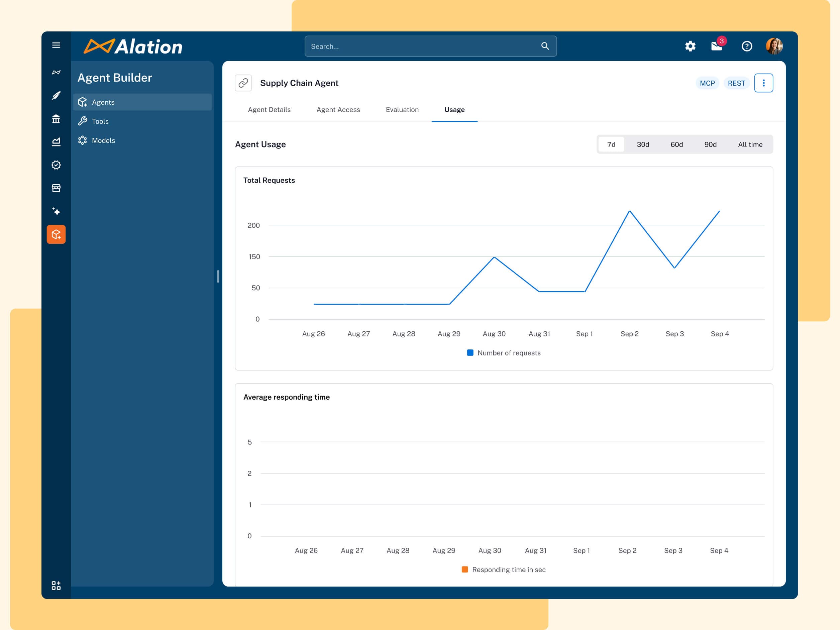The width and height of the screenshot is (840, 630).
Task: Switch to the Agent Access tab
Action: pyautogui.click(x=338, y=110)
